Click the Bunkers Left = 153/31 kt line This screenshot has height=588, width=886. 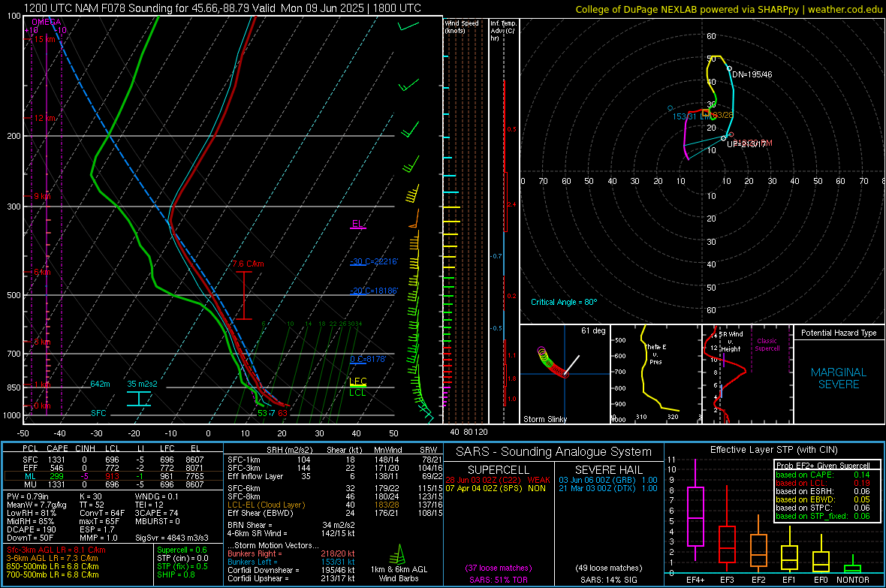click(291, 562)
